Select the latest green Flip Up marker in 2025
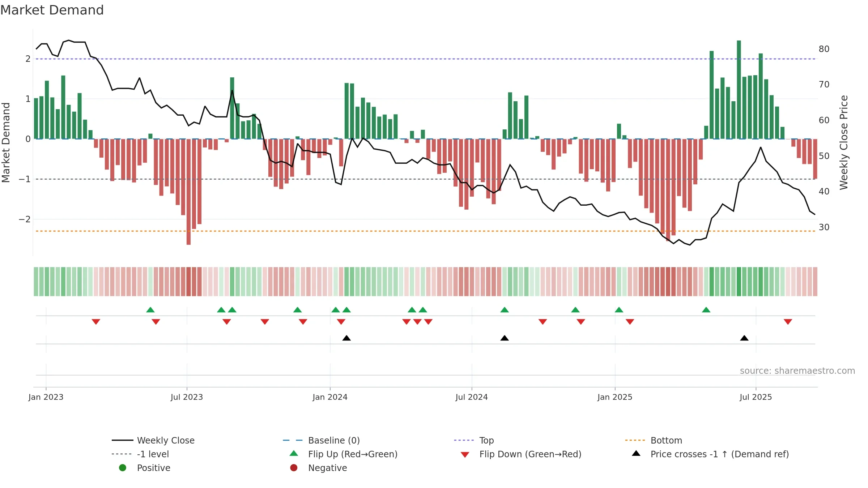The width and height of the screenshot is (868, 488). pyautogui.click(x=706, y=310)
